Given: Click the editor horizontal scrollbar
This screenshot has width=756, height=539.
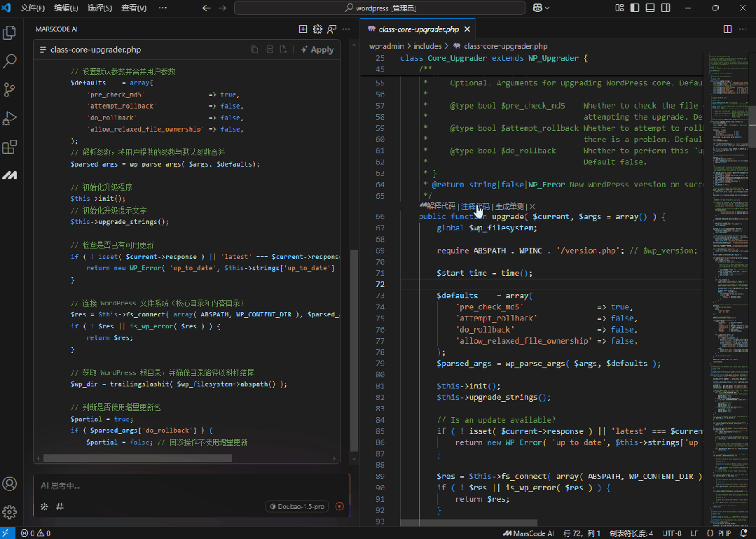Looking at the screenshot, I should (x=469, y=523).
